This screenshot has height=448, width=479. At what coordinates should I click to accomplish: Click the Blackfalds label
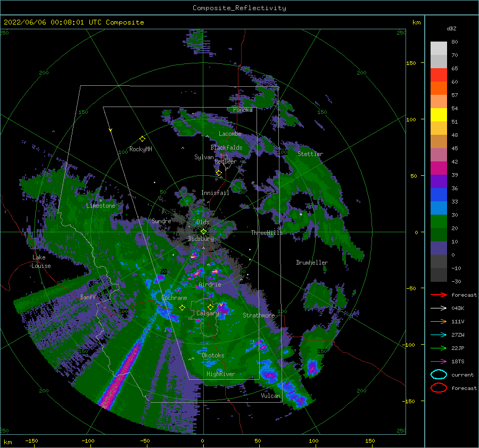coord(226,148)
